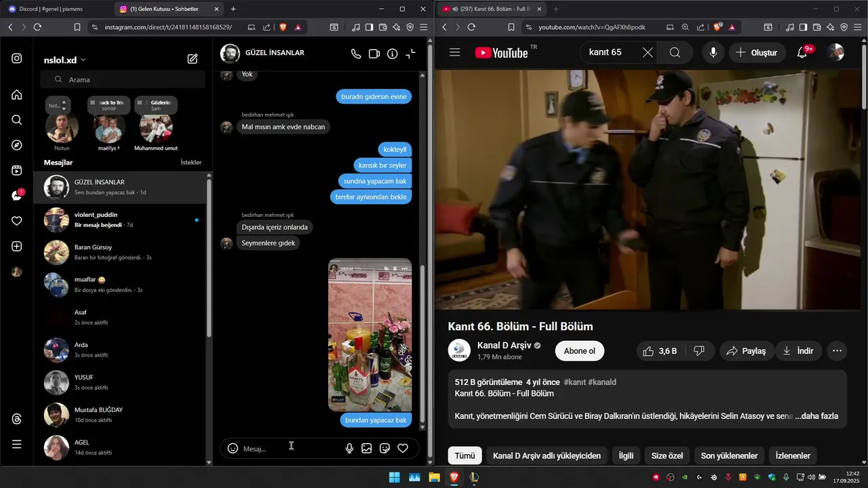Viewport: 868px width, 488px height.
Task: Send heart icon in message box
Action: pos(403,448)
